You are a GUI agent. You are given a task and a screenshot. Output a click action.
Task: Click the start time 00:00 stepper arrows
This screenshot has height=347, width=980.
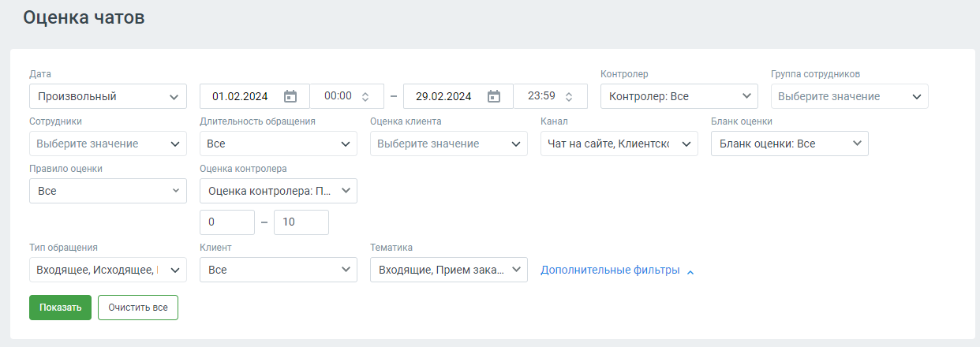[x=365, y=96]
